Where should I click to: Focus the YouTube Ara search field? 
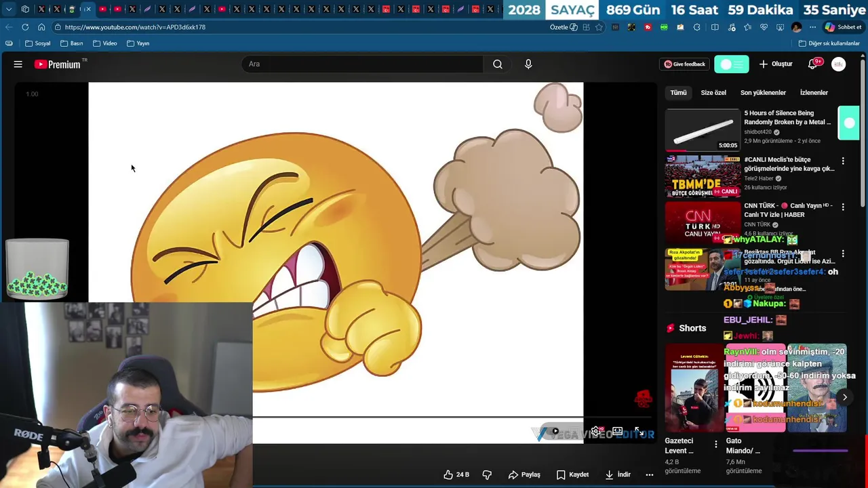(x=363, y=64)
